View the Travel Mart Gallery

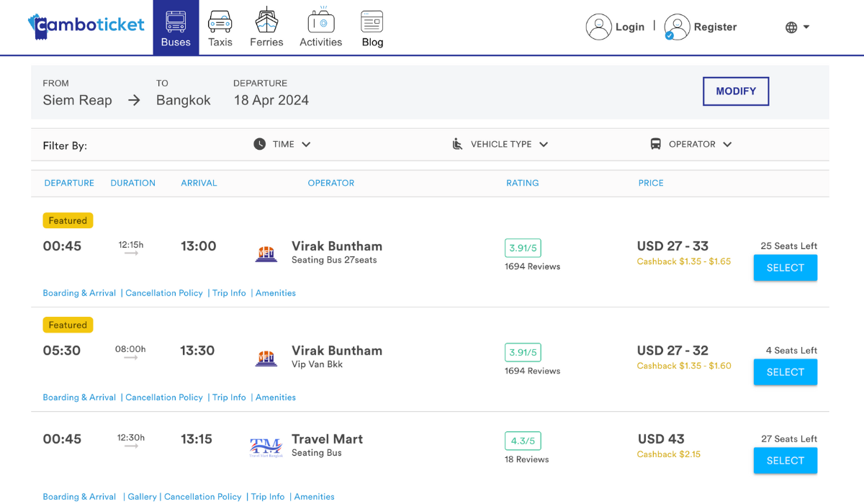click(142, 496)
